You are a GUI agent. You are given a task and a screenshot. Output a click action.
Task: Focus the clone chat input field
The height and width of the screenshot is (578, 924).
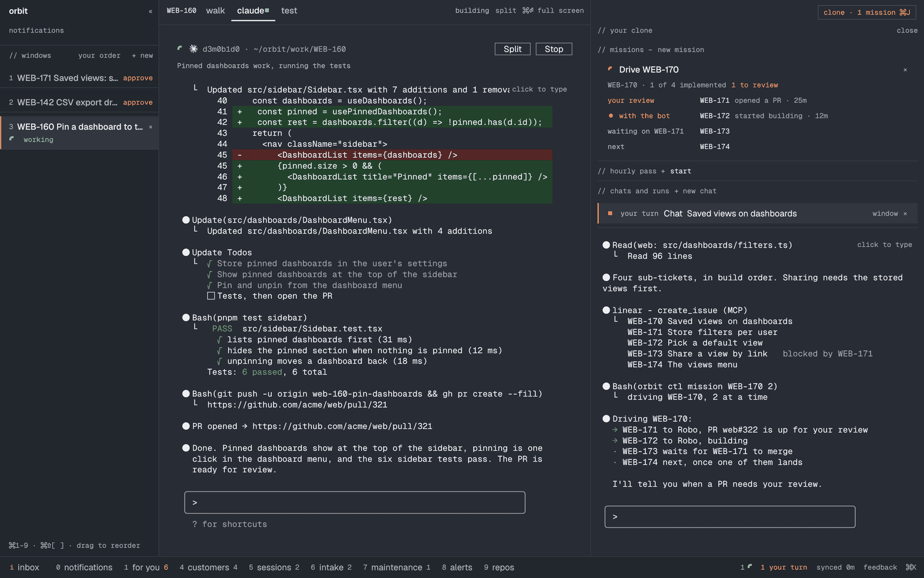(x=730, y=517)
